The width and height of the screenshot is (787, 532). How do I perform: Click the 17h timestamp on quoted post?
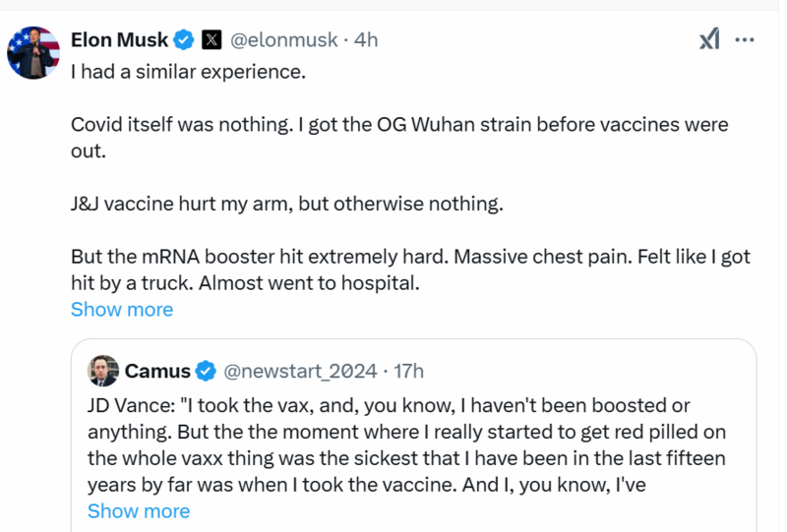coord(408,371)
